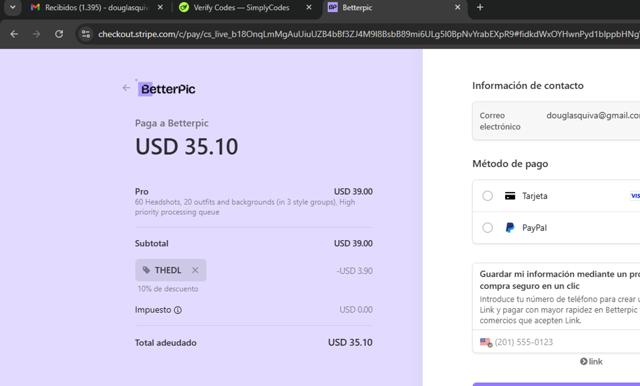Close the Betterpic tab
Viewport: 640px width, 386px height.
point(458,7)
